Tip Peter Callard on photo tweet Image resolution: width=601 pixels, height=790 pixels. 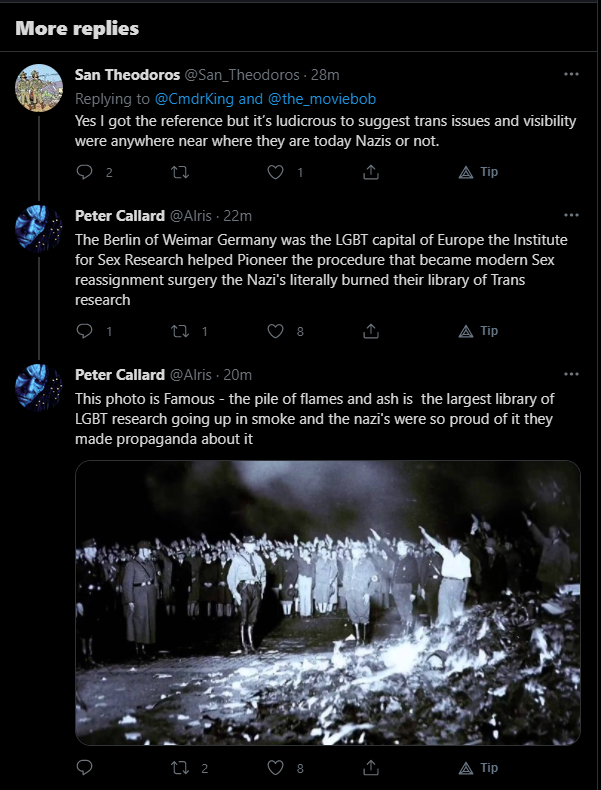point(478,768)
